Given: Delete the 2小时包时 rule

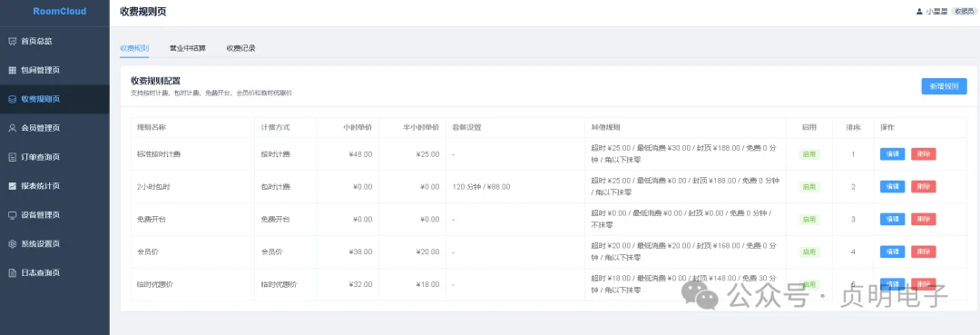Looking at the screenshot, I should coord(924,186).
